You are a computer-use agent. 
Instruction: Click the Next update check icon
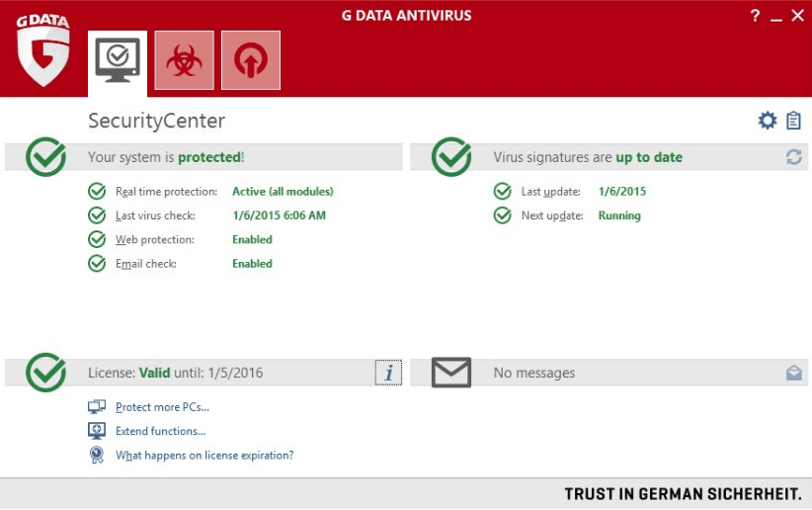coord(503,215)
